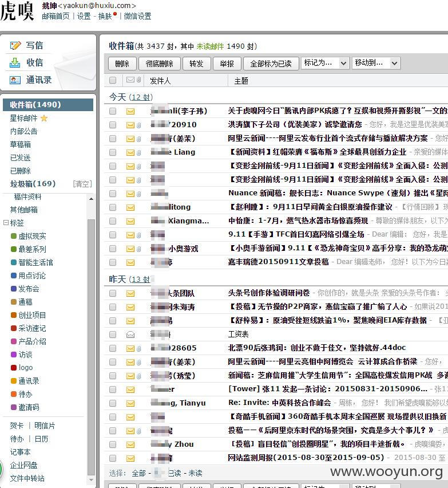Image resolution: width=448 pixels, height=488 pixels.
Task: Click the receive mail download icon
Action: pyautogui.click(x=15, y=62)
